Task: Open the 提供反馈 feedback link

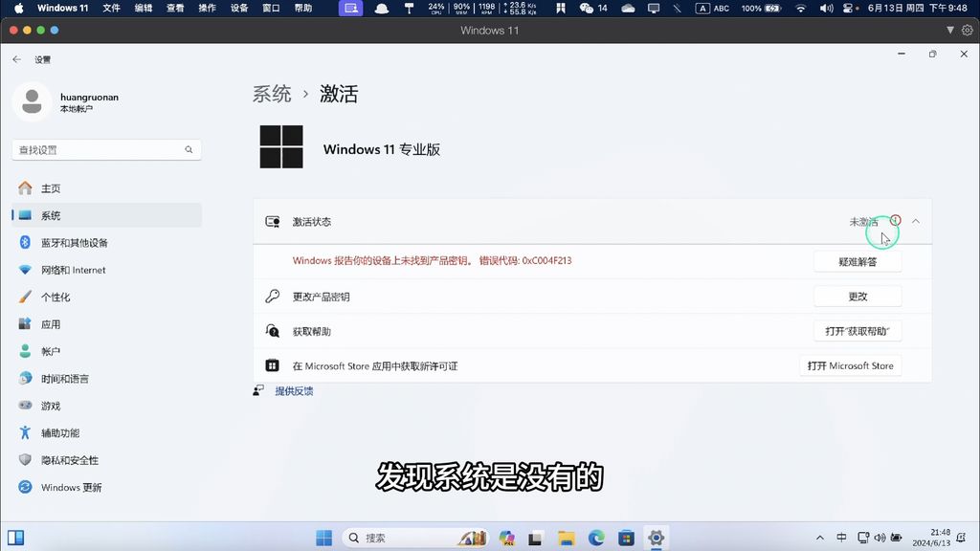Action: [294, 391]
